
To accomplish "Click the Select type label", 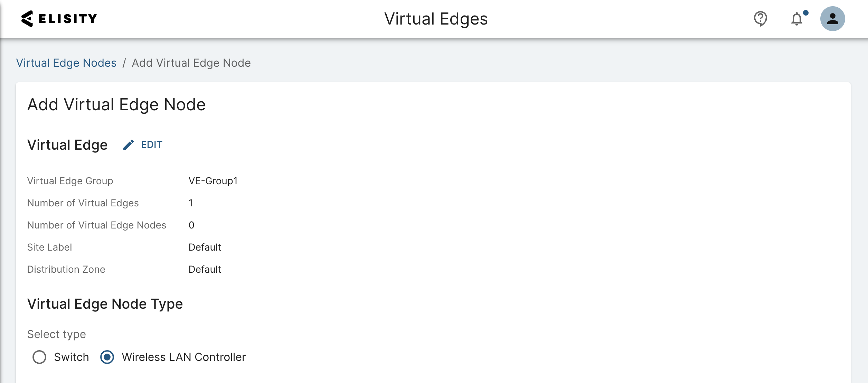I will pyautogui.click(x=57, y=334).
